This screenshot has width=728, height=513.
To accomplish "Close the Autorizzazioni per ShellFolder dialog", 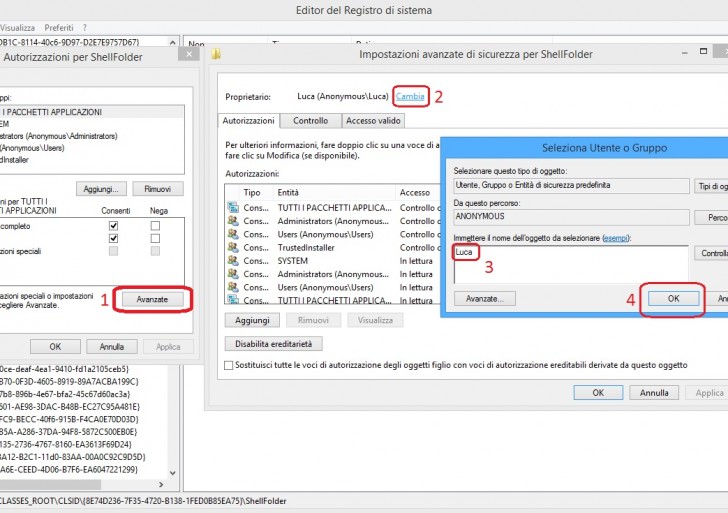I will 189,54.
